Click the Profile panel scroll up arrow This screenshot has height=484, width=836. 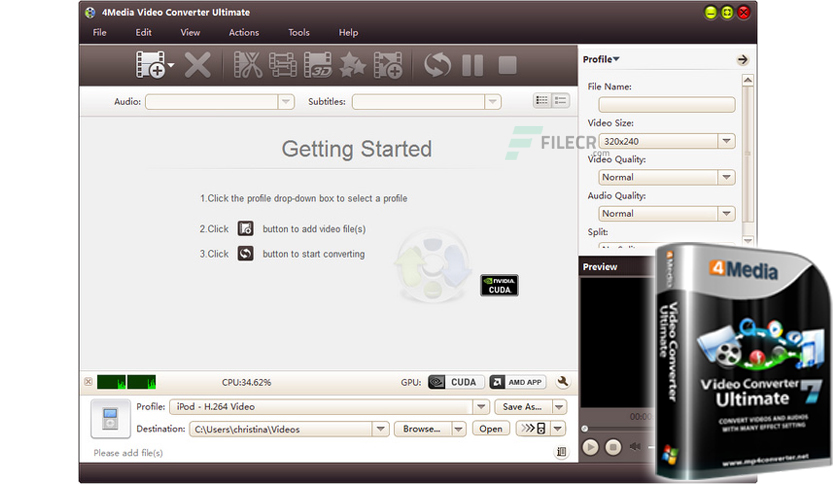click(747, 80)
